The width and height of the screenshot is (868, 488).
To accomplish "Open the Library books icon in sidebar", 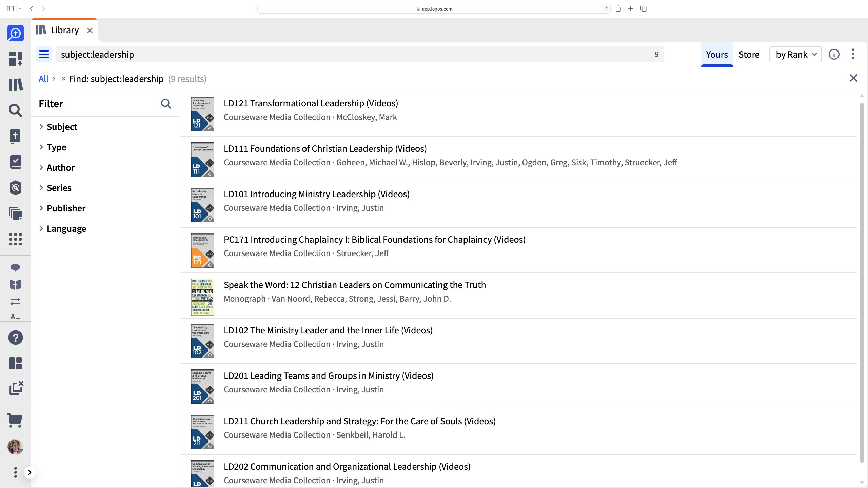I will [15, 84].
